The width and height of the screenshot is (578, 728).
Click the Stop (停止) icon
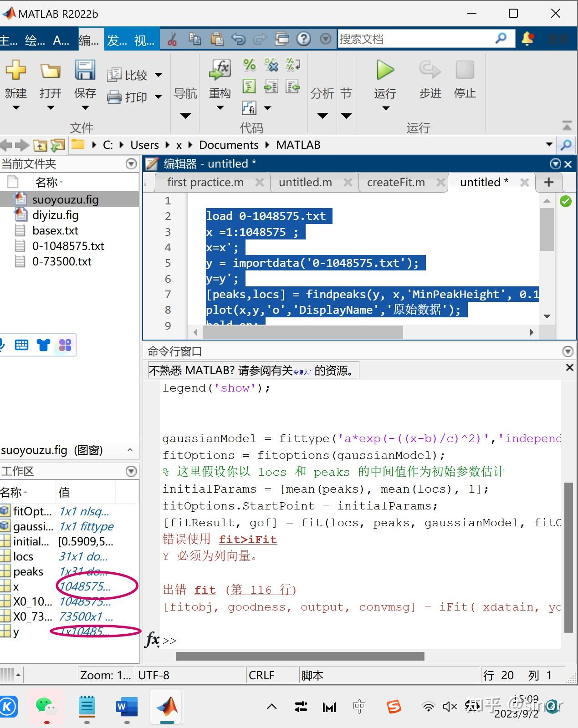(x=465, y=70)
